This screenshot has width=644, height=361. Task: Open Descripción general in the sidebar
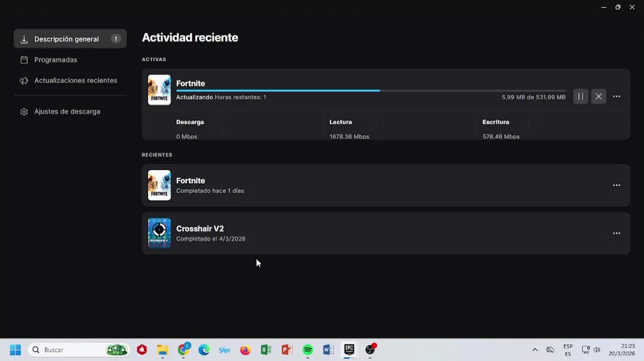point(70,39)
